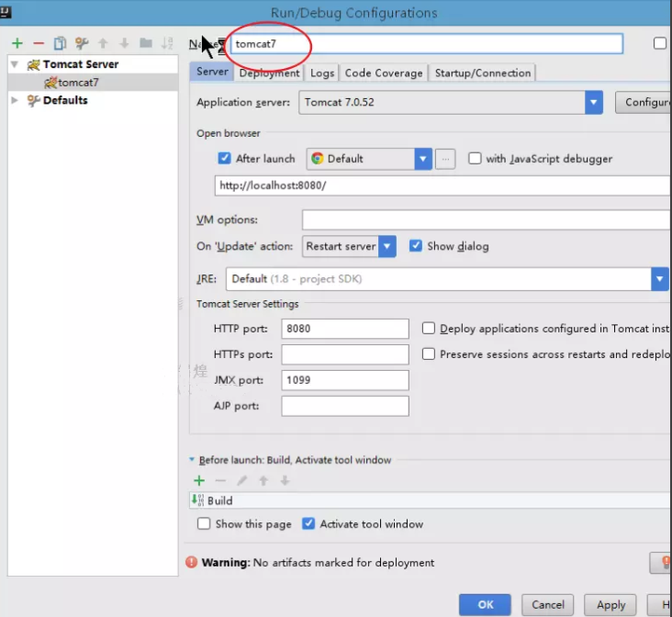Toggle Activate tool window checkbox
This screenshot has height=617, width=672.
click(308, 523)
